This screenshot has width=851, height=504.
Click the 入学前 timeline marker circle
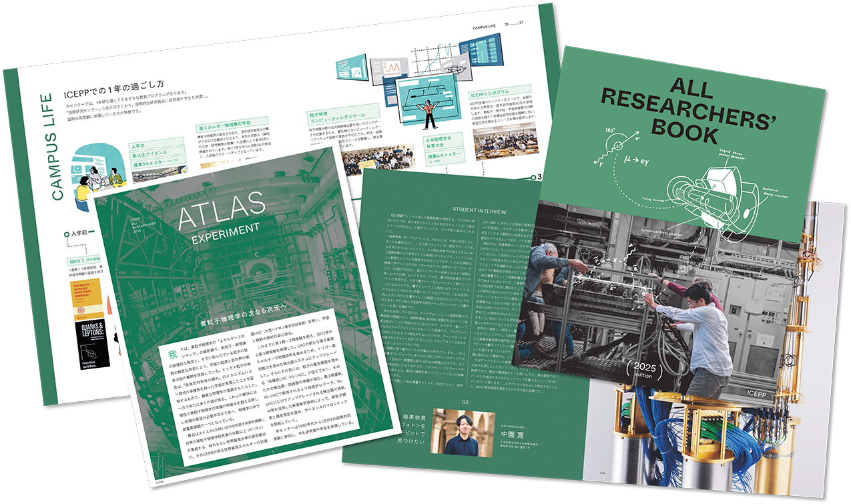tap(67, 234)
